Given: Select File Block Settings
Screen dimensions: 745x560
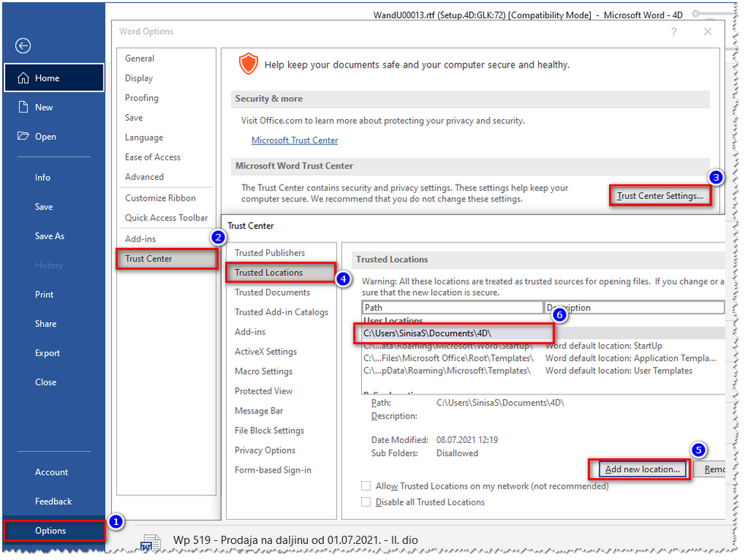Looking at the screenshot, I should coord(269,431).
